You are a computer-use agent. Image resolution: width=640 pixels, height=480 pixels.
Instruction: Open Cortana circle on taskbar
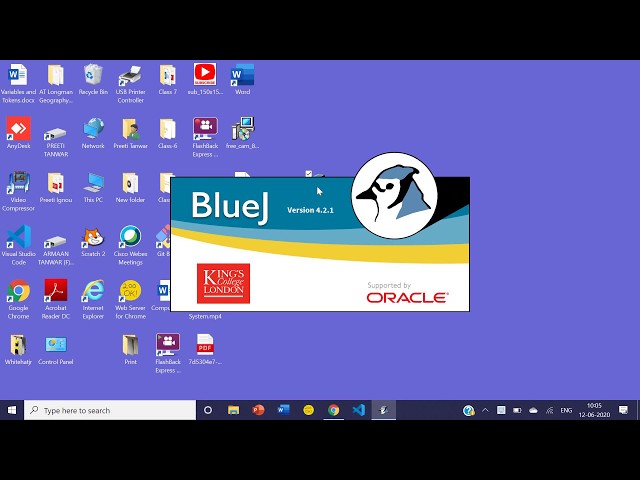click(x=208, y=410)
